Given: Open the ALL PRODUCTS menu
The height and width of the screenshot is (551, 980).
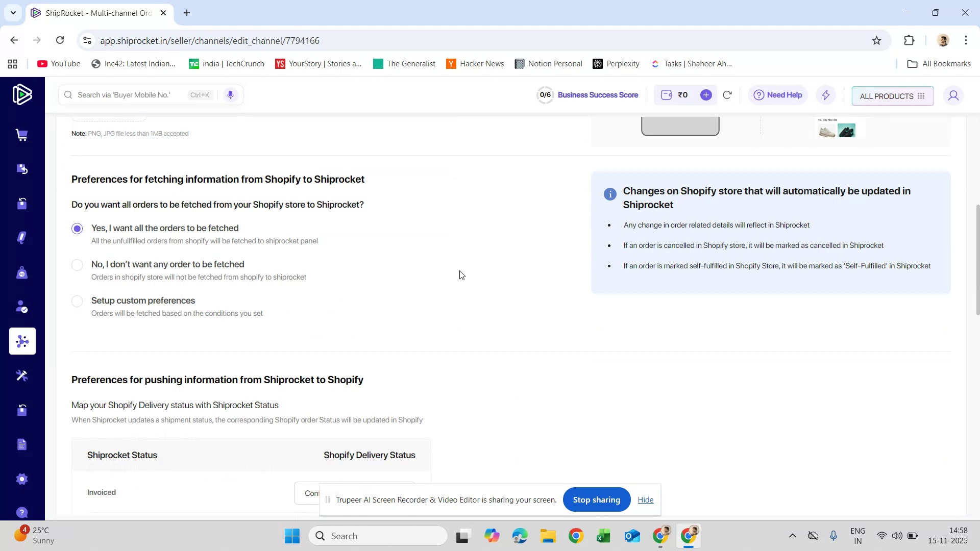Looking at the screenshot, I should pos(892,96).
